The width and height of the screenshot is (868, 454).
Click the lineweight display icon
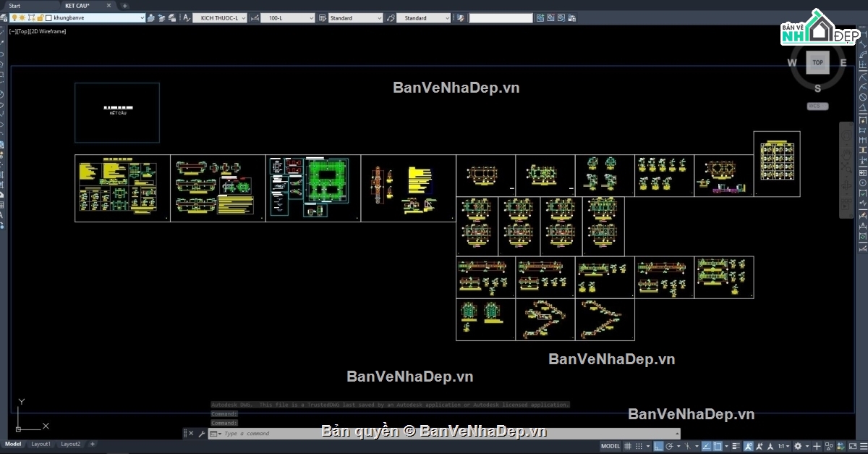(736, 446)
